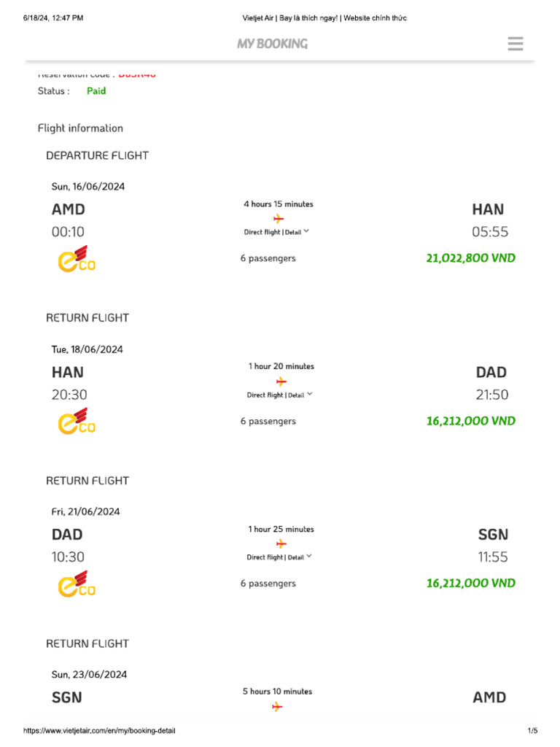560x747 pixels.
Task: Click the Vietjet Air page title at top
Action: coord(324,18)
